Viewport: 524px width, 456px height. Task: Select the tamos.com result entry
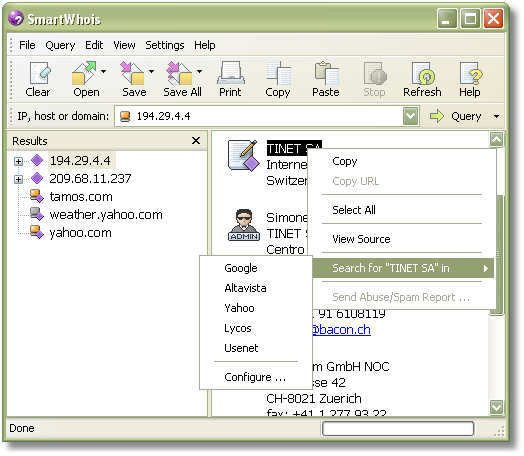click(x=81, y=196)
